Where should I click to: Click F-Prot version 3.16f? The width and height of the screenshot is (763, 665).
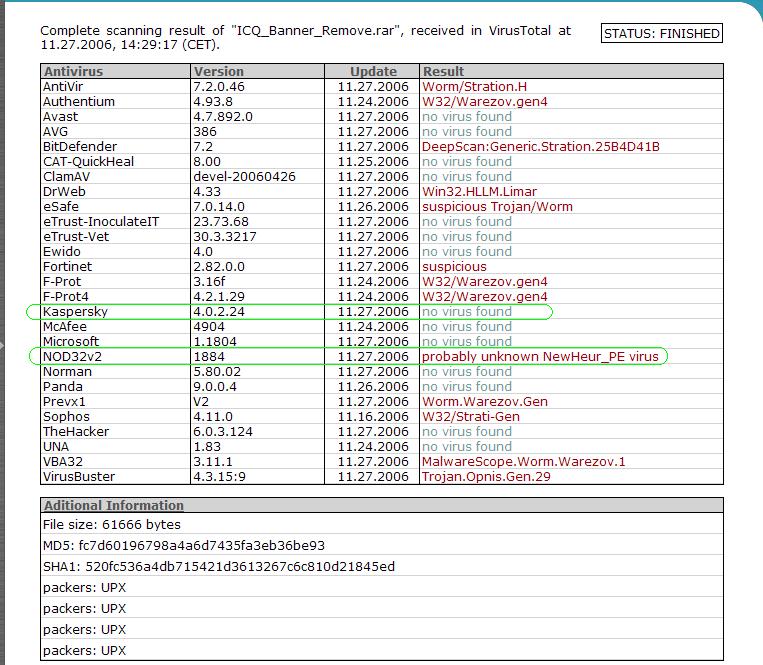tap(209, 282)
